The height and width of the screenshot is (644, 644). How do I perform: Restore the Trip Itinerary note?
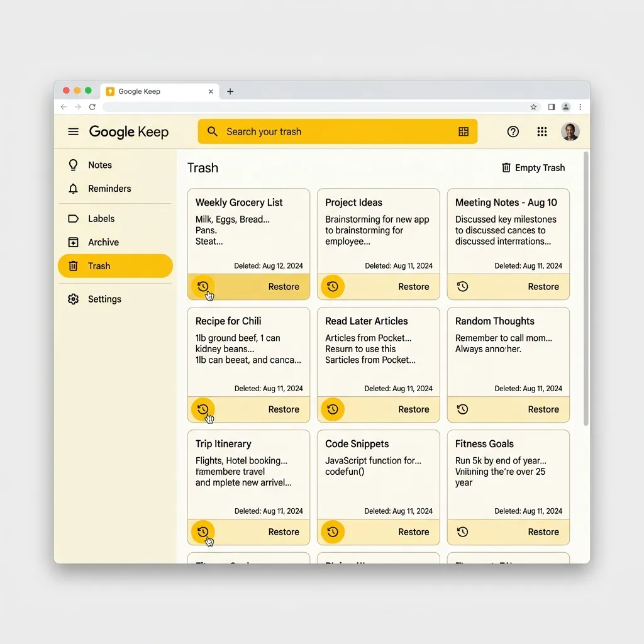pos(284,532)
